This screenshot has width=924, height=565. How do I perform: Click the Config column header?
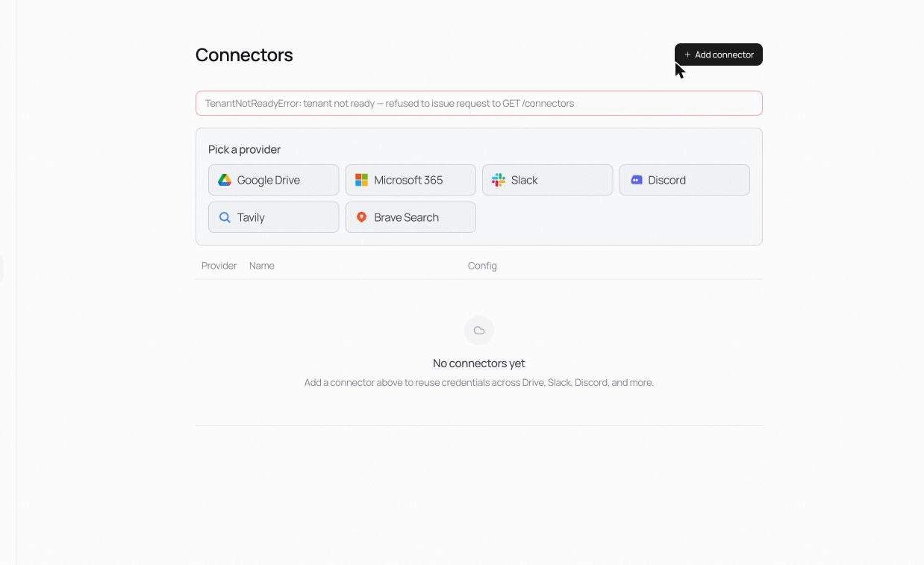[x=482, y=266]
